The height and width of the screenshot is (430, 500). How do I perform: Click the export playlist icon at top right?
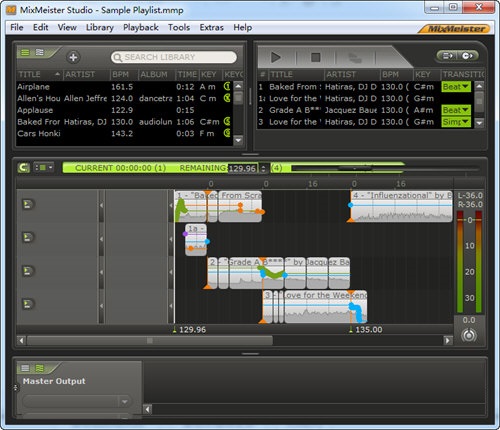[448, 56]
